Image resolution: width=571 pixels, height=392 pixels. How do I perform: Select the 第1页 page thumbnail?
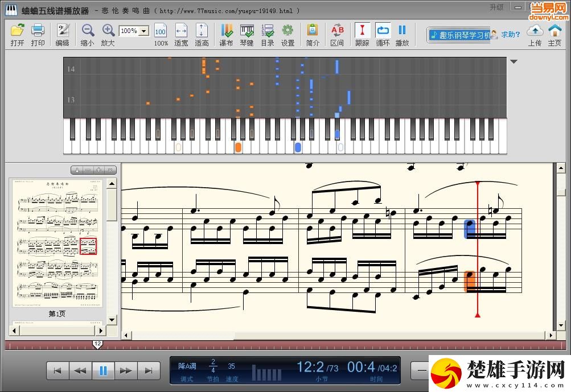pos(57,243)
